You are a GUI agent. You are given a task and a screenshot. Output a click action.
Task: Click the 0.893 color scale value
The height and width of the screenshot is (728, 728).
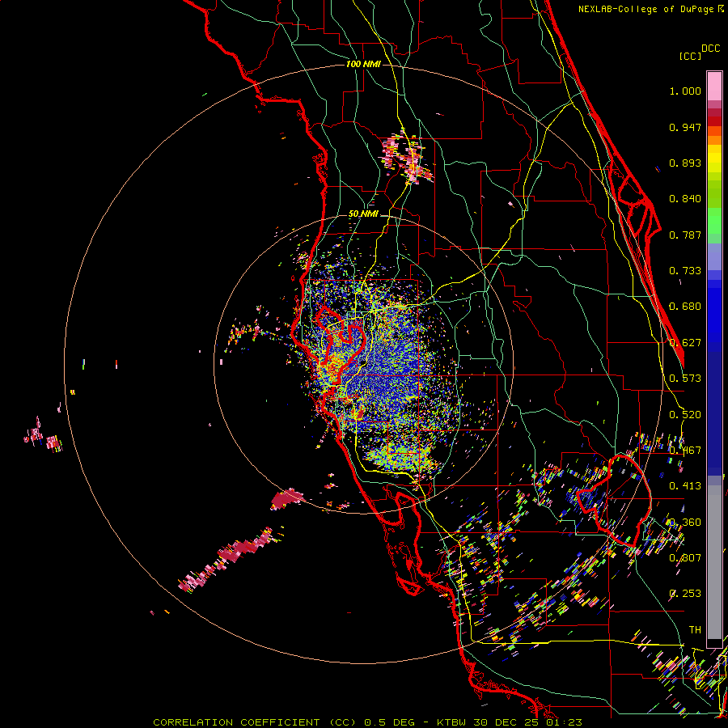(685, 163)
